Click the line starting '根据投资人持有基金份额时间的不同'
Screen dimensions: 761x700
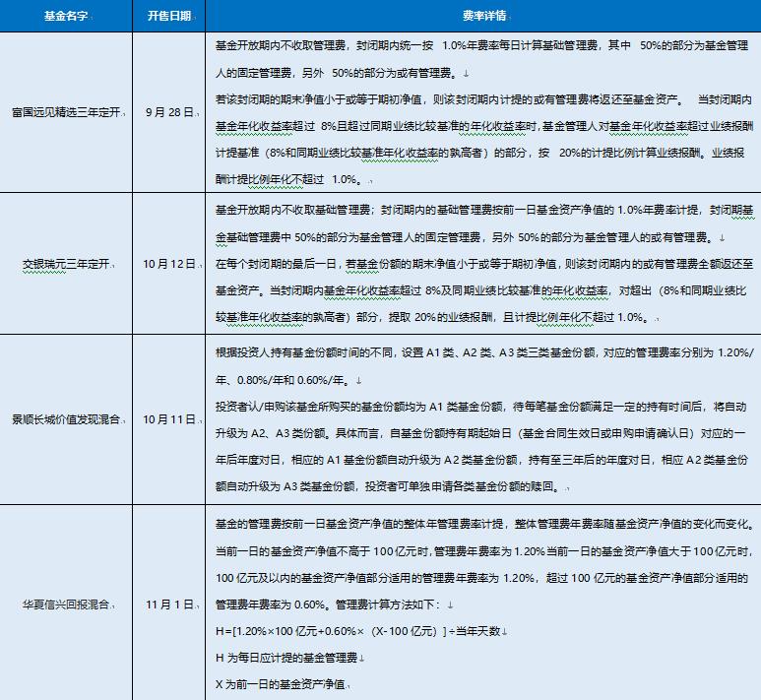482,352
